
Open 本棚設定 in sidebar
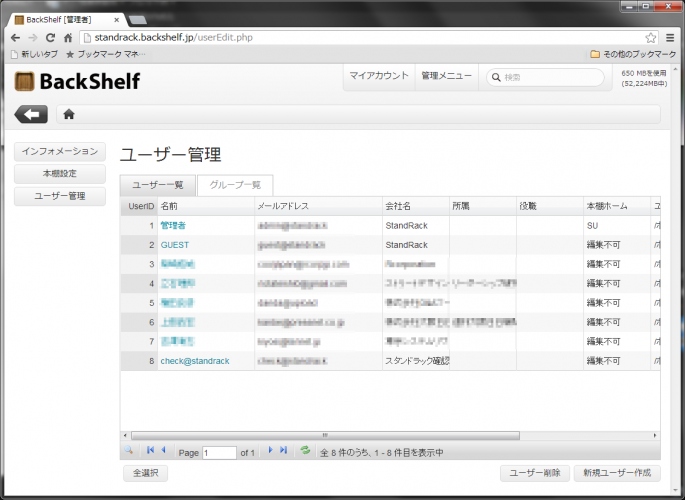tap(60, 174)
